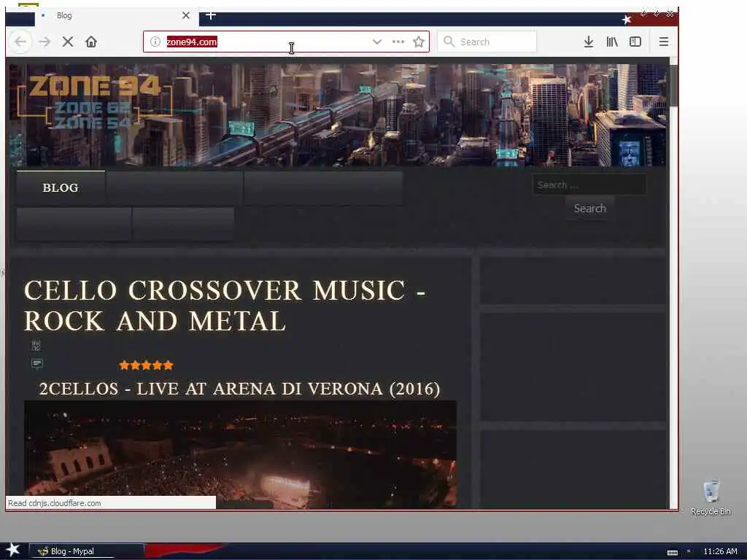Viewport: 747px width, 560px height.
Task: Click the white star in title bar
Action: [x=627, y=20]
